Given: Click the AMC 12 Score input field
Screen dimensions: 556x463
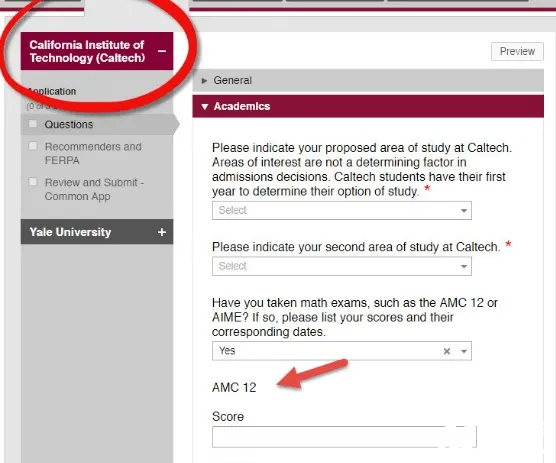Looking at the screenshot, I should (344, 437).
